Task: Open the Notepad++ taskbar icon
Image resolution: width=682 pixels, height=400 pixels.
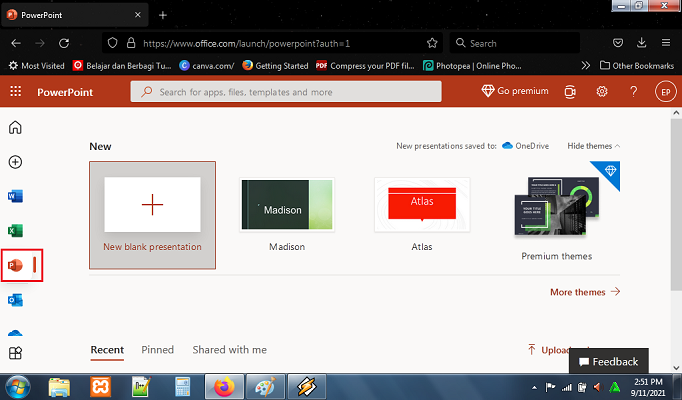Action: click(x=141, y=387)
